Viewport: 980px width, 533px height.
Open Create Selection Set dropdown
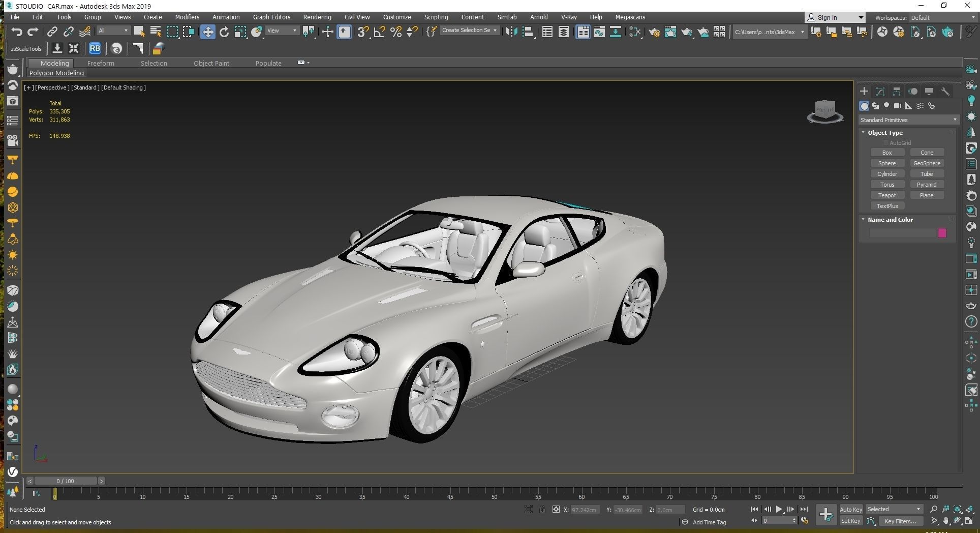pyautogui.click(x=469, y=31)
